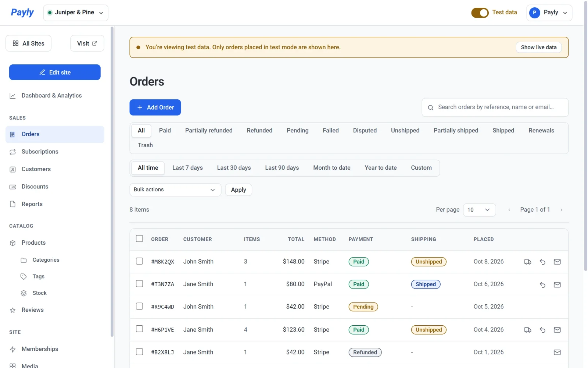Click the refund arrow icon for order #T3N7ZA

point(542,284)
